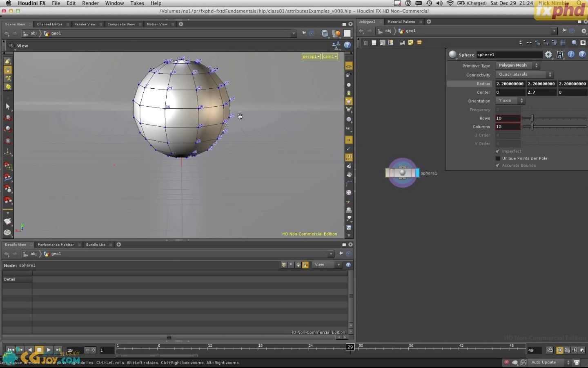Switch to the Performance Monitor tab
The height and width of the screenshot is (368, 588).
56,245
